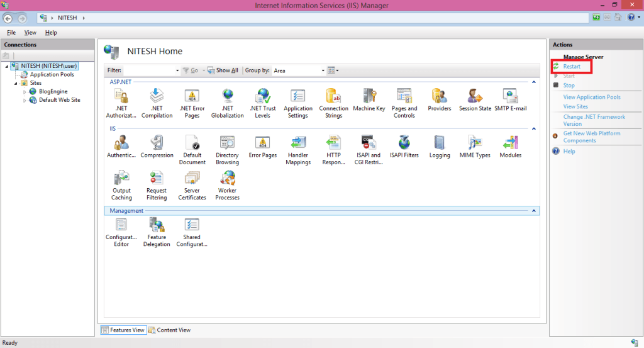Open Modules feature
This screenshot has width=644, height=348.
tap(511, 147)
